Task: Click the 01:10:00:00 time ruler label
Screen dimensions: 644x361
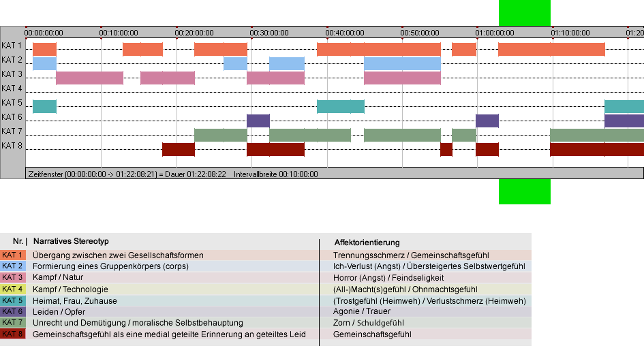Action: point(570,33)
